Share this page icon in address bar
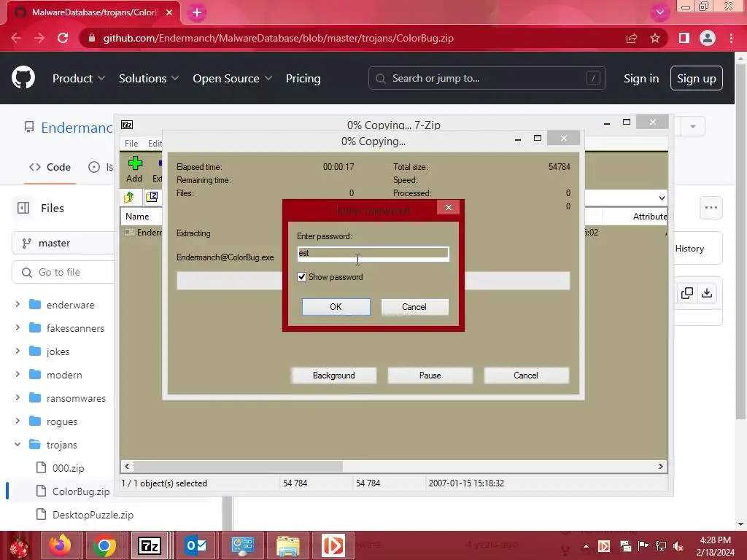Screen dimensions: 747x560 coord(632,38)
